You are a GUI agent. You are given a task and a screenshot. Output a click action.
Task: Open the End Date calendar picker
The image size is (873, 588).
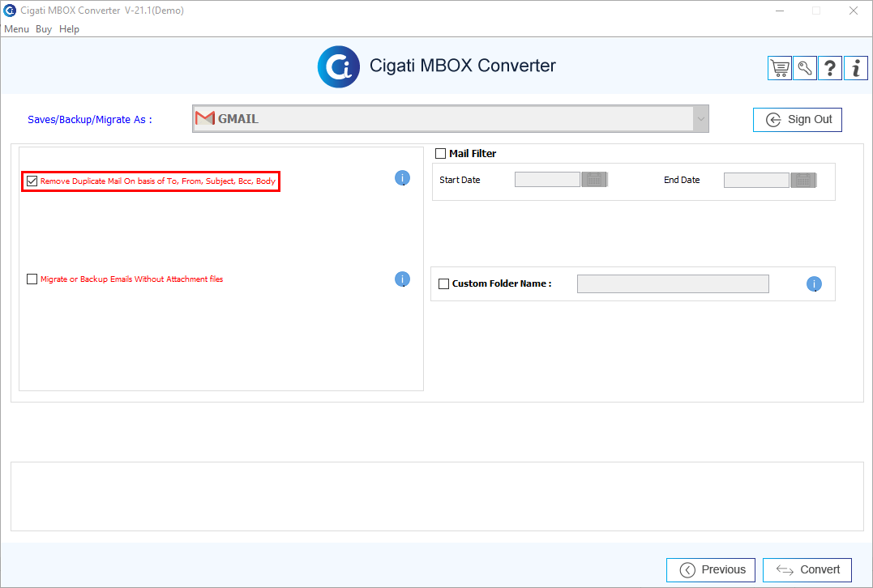point(802,181)
